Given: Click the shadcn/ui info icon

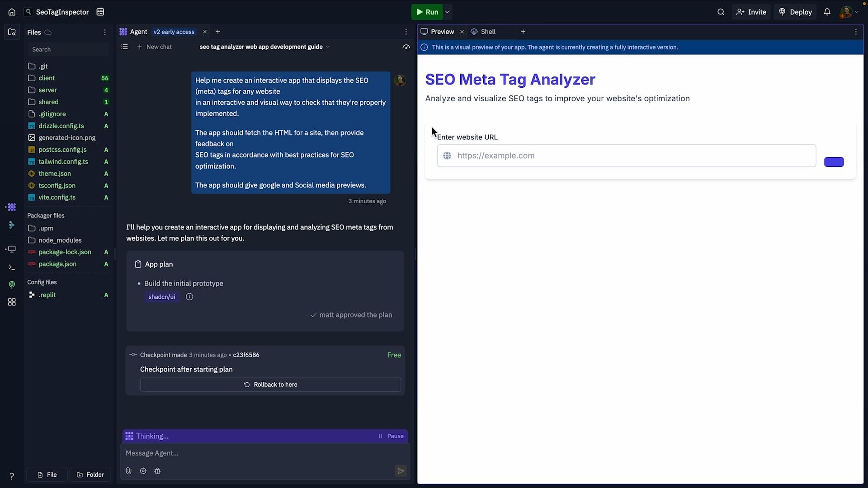Looking at the screenshot, I should point(189,297).
